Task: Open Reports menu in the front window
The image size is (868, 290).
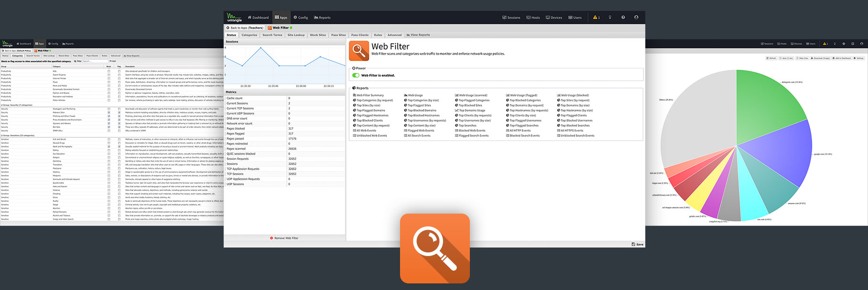Action: coord(322,17)
